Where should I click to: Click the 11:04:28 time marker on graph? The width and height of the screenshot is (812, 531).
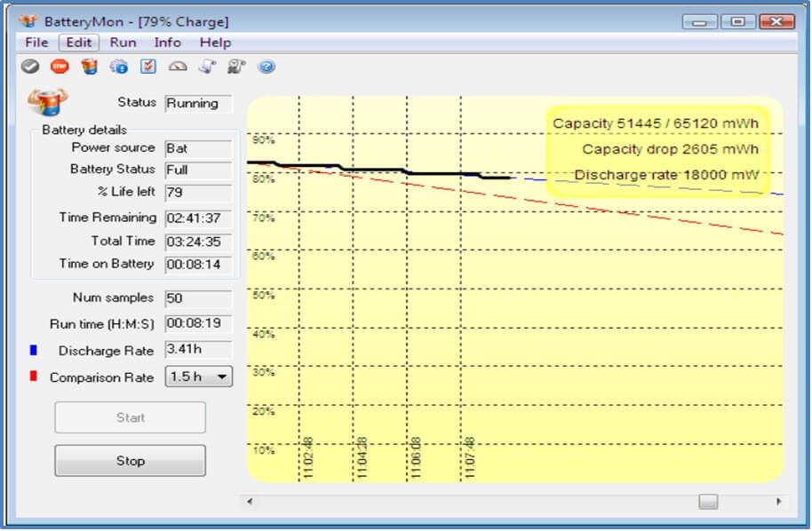pyautogui.click(x=362, y=458)
